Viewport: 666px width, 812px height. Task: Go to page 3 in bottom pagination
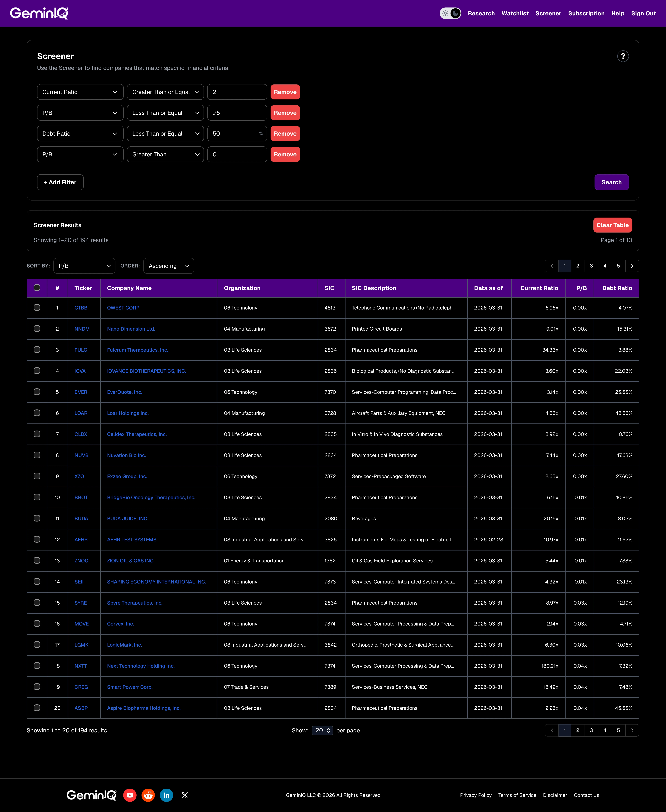(x=591, y=730)
